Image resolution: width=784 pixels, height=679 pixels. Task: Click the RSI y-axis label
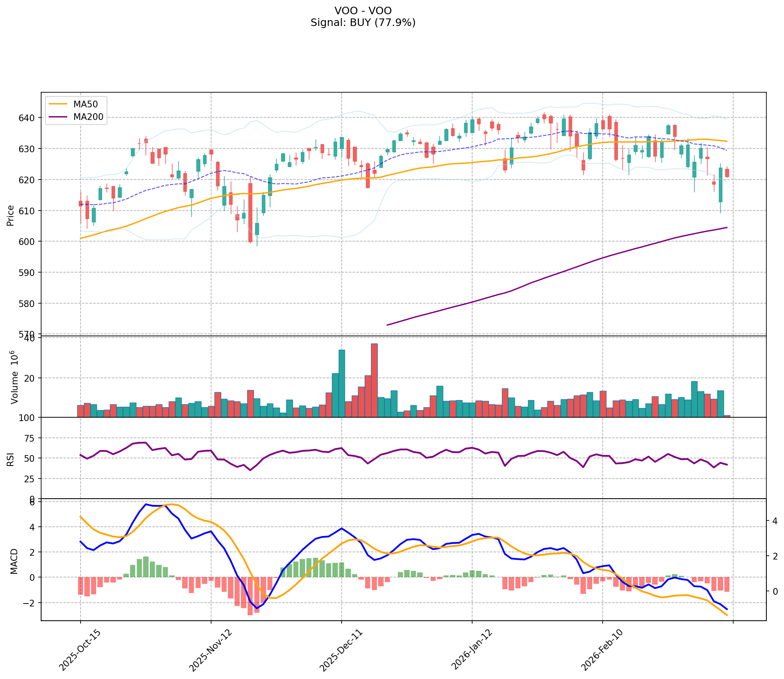pos(11,458)
